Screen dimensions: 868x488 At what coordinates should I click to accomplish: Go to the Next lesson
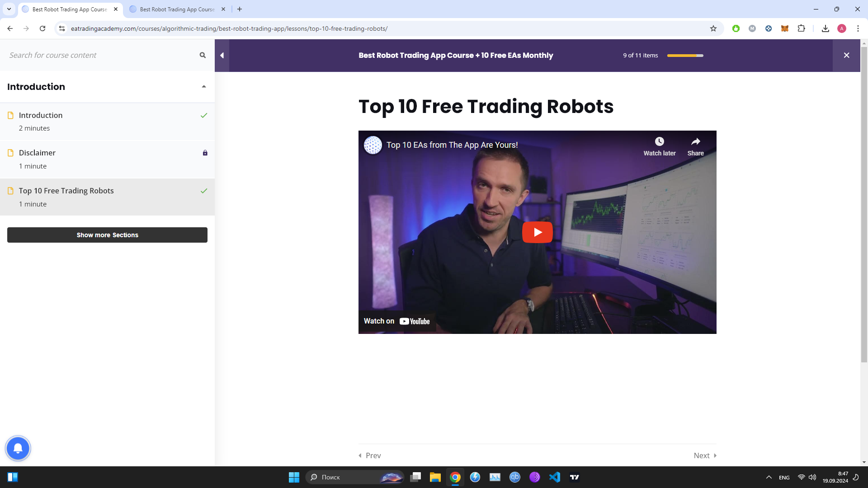pos(705,455)
